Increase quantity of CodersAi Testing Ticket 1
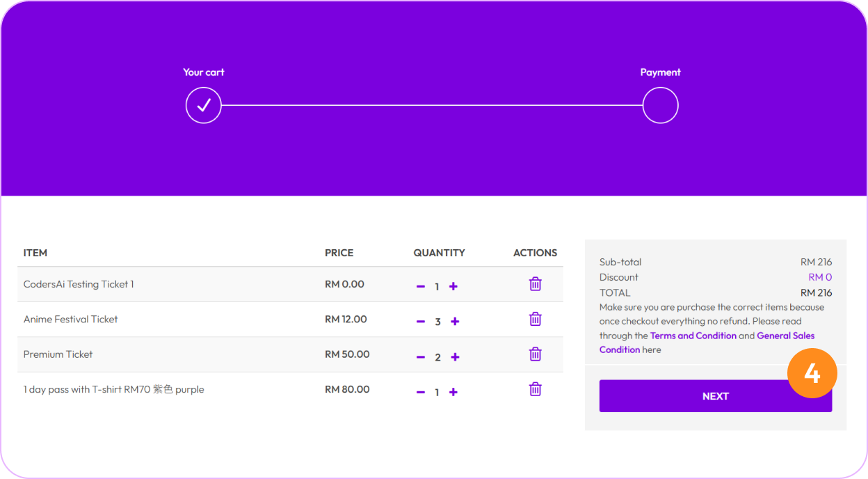868x479 pixels. (453, 287)
